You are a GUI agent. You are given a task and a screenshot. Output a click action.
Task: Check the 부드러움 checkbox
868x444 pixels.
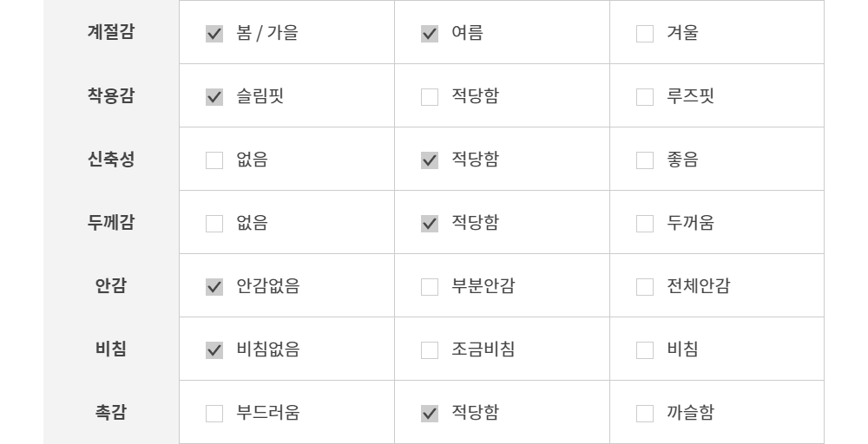pos(214,414)
